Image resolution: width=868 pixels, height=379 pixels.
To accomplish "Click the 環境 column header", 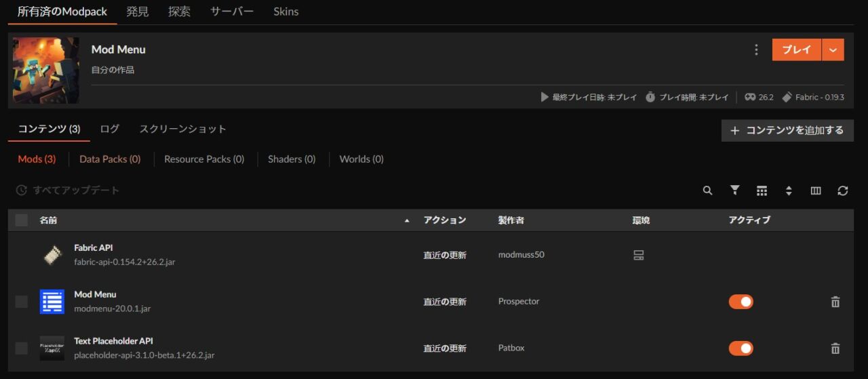I will pos(641,220).
